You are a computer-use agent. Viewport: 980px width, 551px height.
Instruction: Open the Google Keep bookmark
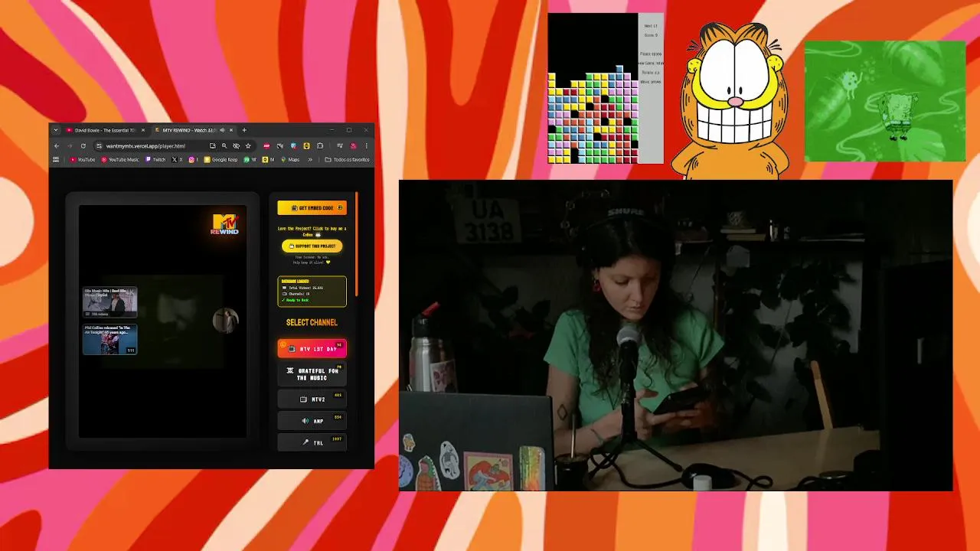pos(220,159)
